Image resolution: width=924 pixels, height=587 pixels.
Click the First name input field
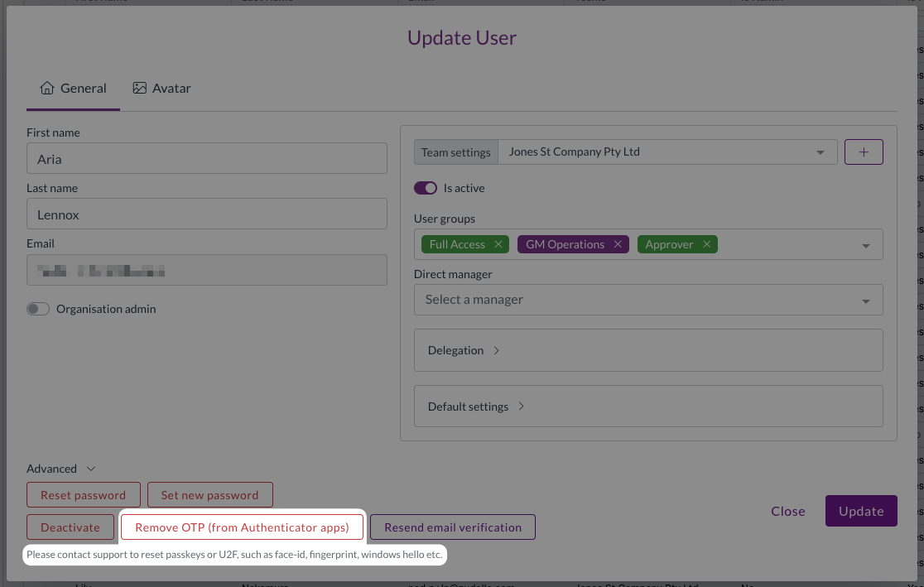pyautogui.click(x=207, y=159)
